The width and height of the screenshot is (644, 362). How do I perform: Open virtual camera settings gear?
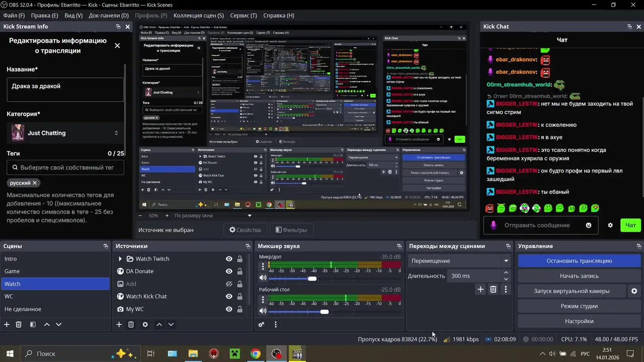634,291
